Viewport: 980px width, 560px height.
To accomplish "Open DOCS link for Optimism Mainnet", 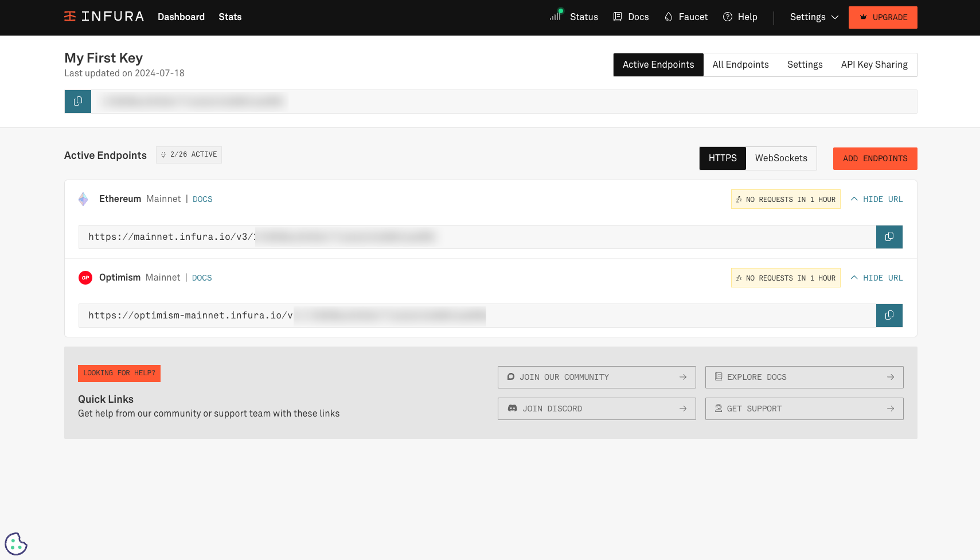I will tap(202, 278).
